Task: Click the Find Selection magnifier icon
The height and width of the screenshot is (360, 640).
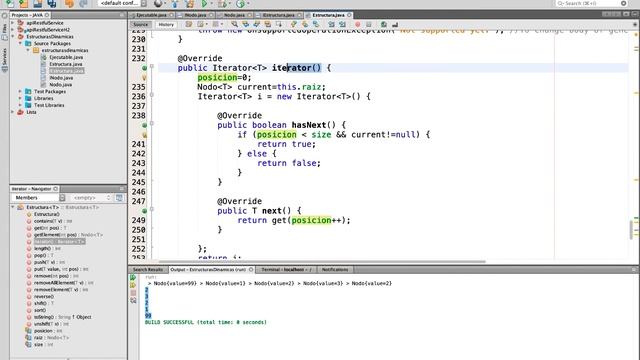Action: pos(235,24)
